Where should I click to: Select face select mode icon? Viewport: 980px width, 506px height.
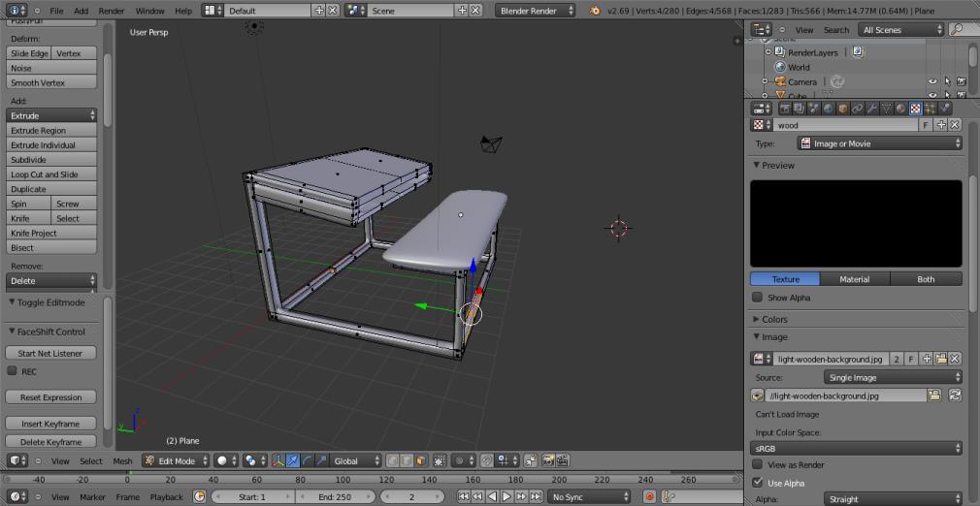point(421,461)
